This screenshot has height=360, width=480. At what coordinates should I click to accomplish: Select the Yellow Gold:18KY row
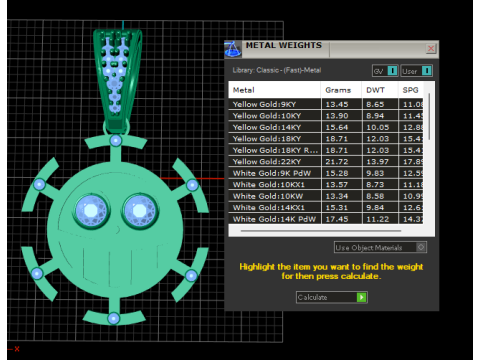pos(326,139)
